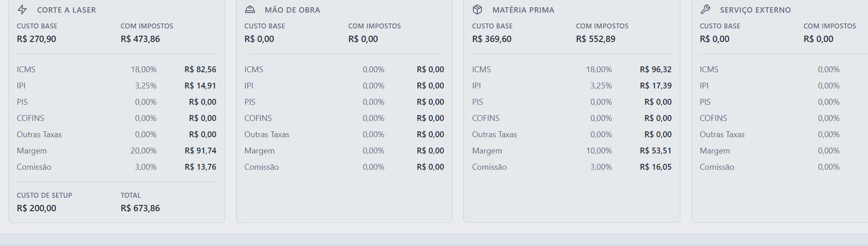Image resolution: width=868 pixels, height=246 pixels.
Task: Click the Custo de Setup value R$ 200,00
Action: pos(37,208)
